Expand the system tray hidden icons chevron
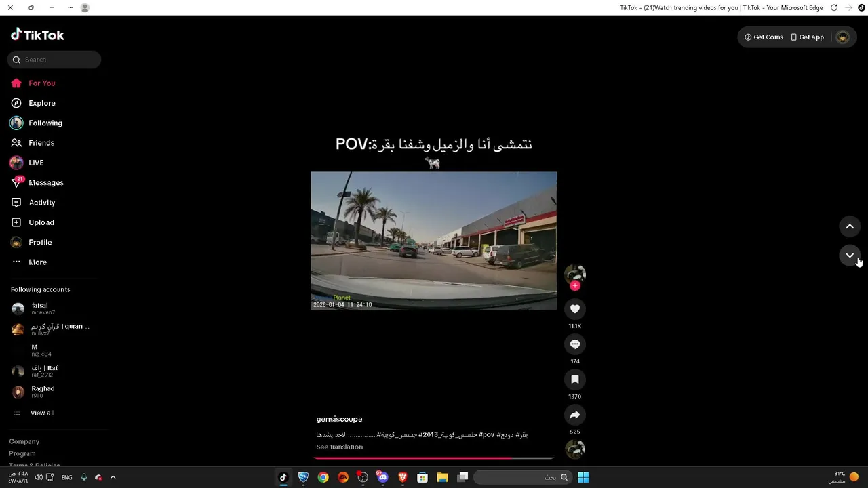Screen dimensions: 868x488 click(x=113, y=477)
